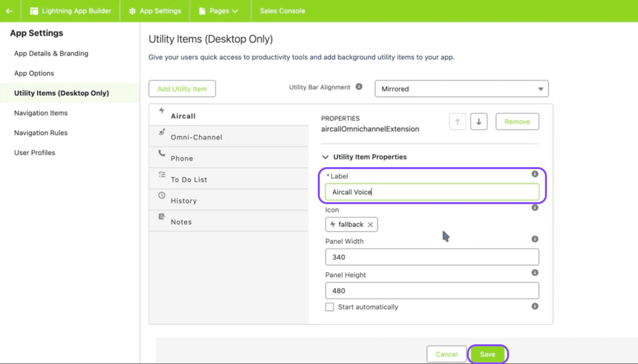The width and height of the screenshot is (638, 364).
Task: Click the To Do List icon
Action: point(162,174)
